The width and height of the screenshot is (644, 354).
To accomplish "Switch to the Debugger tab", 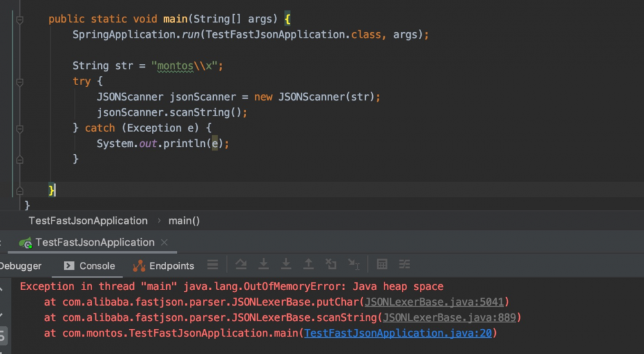I will coord(21,266).
